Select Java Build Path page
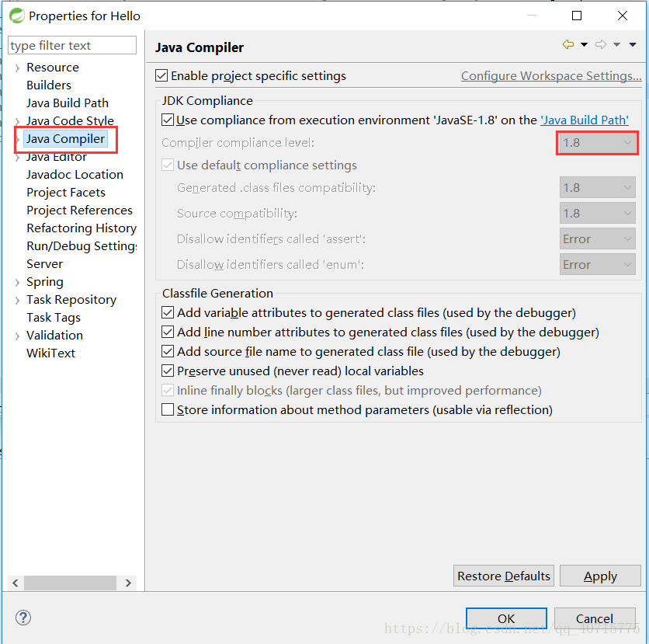The width and height of the screenshot is (649, 644). pos(68,103)
